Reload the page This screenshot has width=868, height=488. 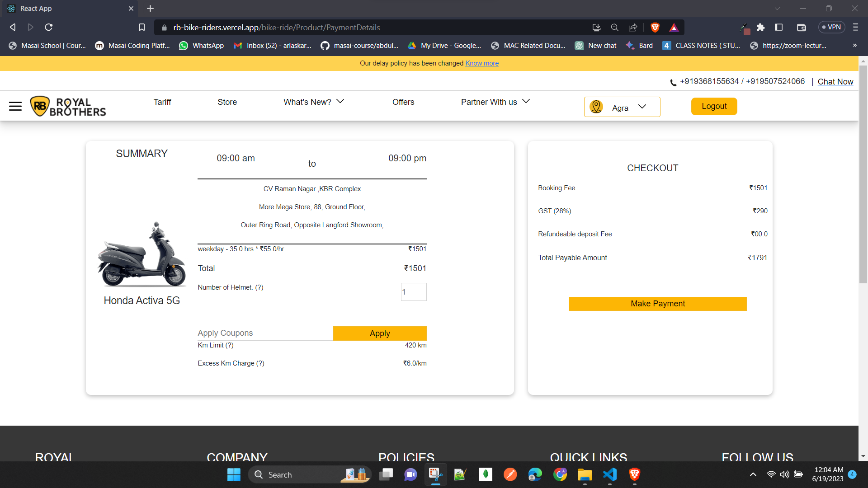click(49, 28)
